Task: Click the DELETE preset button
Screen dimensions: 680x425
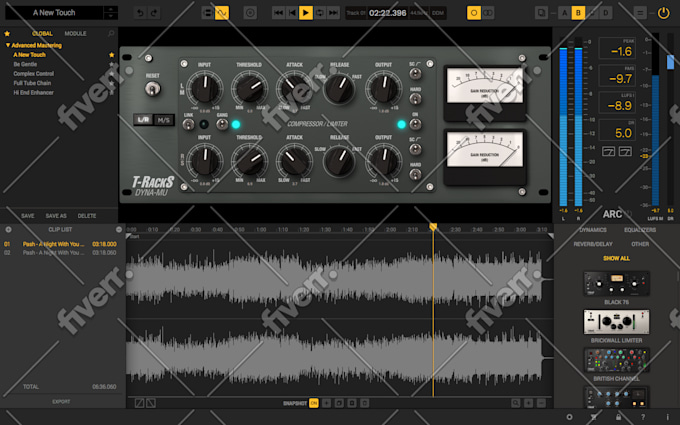Action: (87, 216)
